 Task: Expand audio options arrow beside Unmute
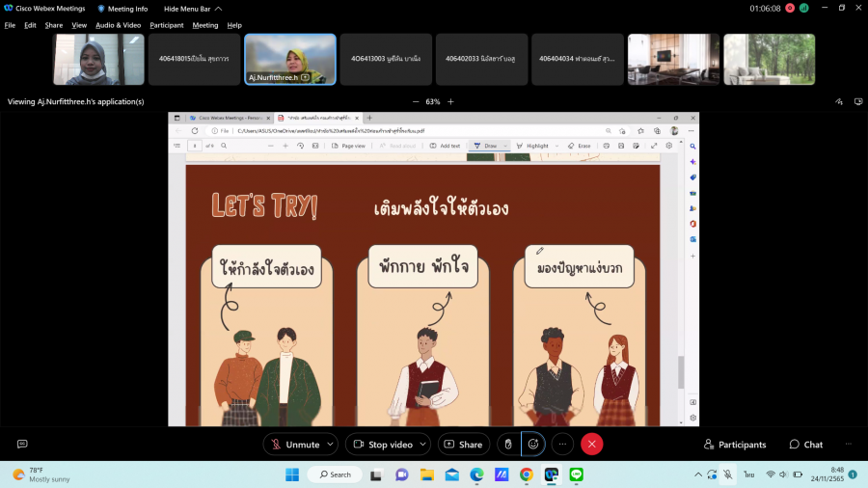point(330,444)
